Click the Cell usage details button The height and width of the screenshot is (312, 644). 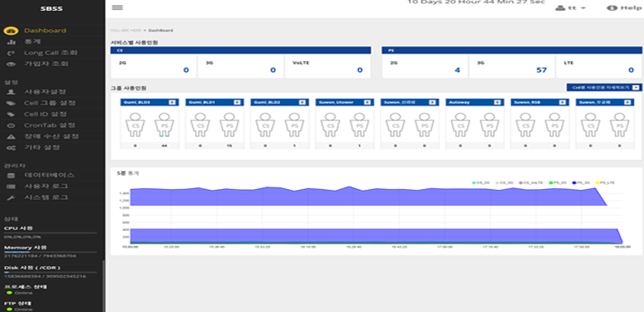(x=604, y=88)
